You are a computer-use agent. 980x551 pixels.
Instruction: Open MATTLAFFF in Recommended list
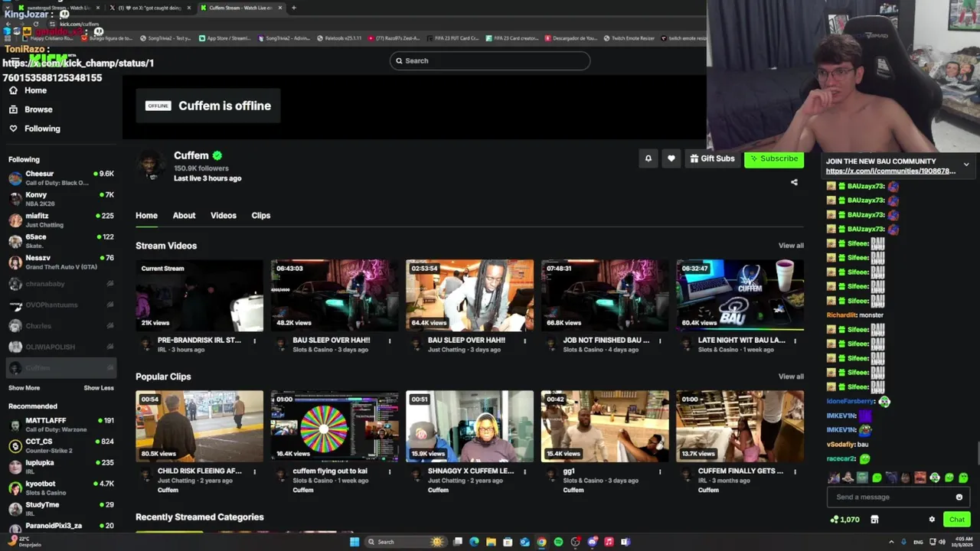(60, 425)
